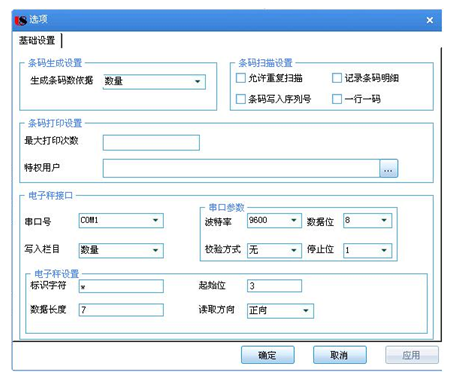Expand the 串口号 COM1 dropdown
Viewport: 449px width, 375px height.
[x=121, y=220]
